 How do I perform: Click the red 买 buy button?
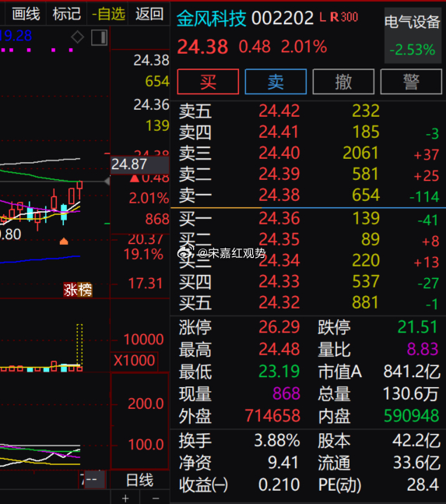click(x=208, y=82)
